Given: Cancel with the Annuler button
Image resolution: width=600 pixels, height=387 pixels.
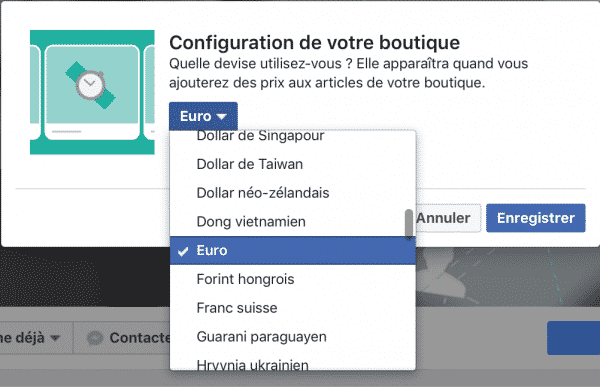Looking at the screenshot, I should point(448,218).
